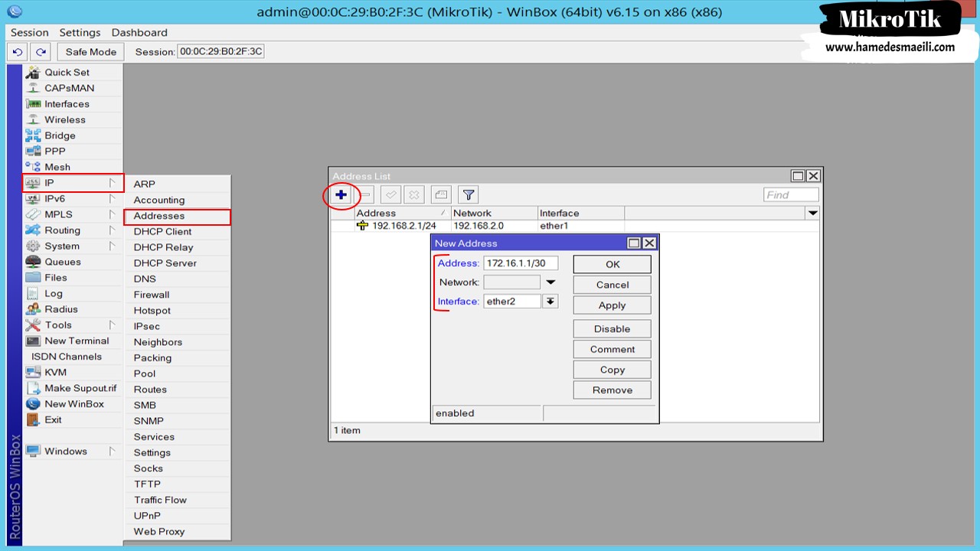Click the undo arrow in main toolbar
The height and width of the screenshot is (551, 980).
tap(18, 52)
